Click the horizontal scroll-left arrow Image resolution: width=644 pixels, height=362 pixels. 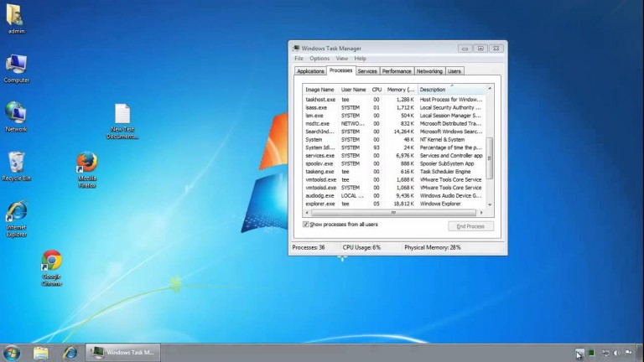tap(307, 213)
